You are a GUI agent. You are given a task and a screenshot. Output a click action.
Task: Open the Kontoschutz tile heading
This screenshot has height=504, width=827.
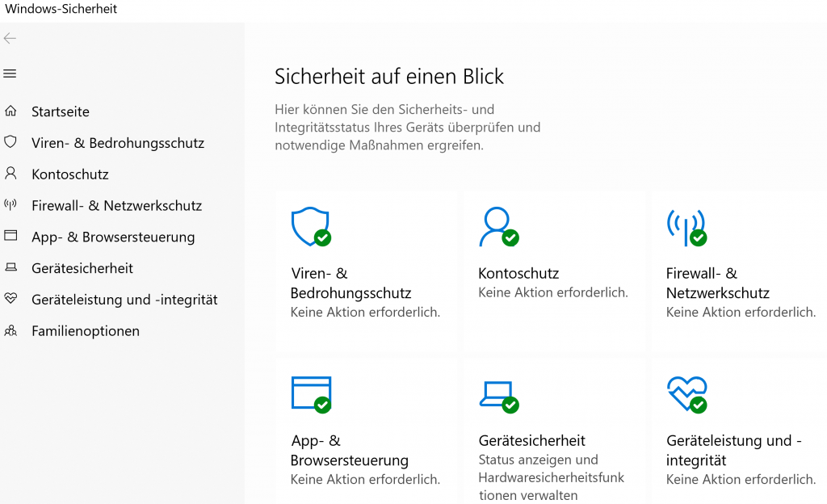[518, 273]
